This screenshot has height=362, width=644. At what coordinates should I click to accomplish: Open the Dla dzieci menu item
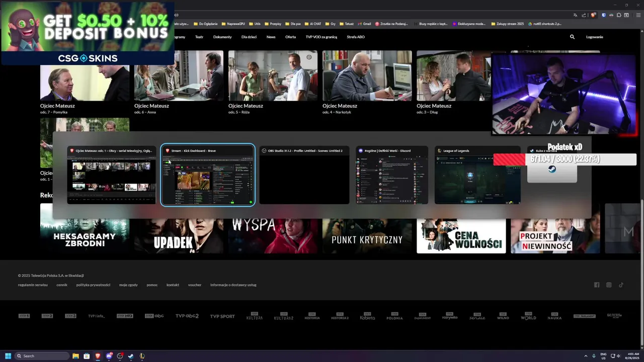point(249,37)
